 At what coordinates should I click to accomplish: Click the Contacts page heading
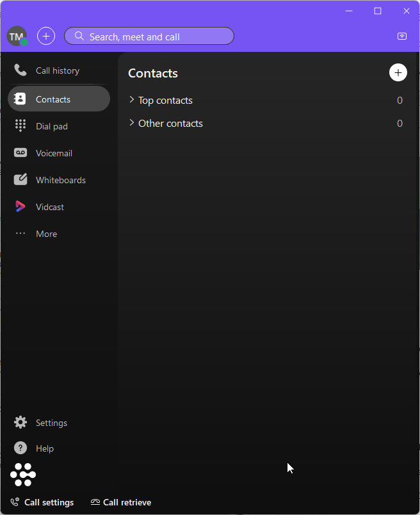[x=153, y=73]
